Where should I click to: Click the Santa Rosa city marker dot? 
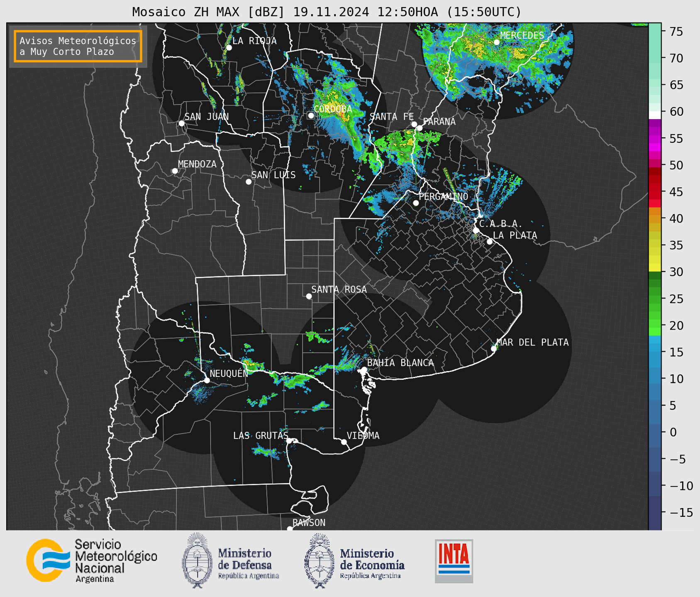click(x=309, y=296)
